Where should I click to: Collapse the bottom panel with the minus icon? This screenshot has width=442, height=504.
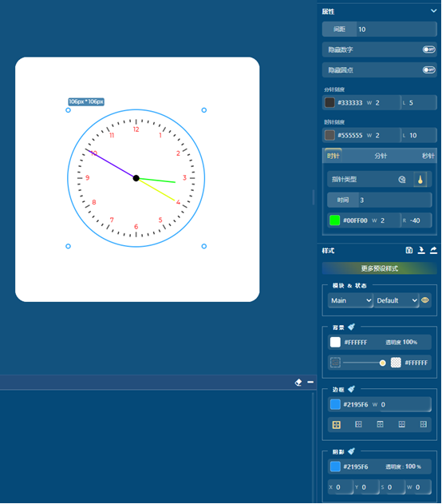310,382
